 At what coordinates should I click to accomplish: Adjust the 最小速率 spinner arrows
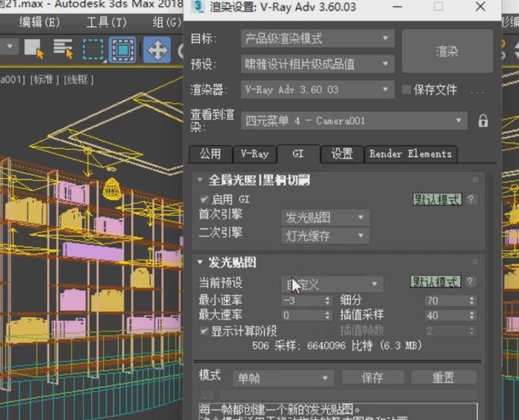[x=327, y=301]
